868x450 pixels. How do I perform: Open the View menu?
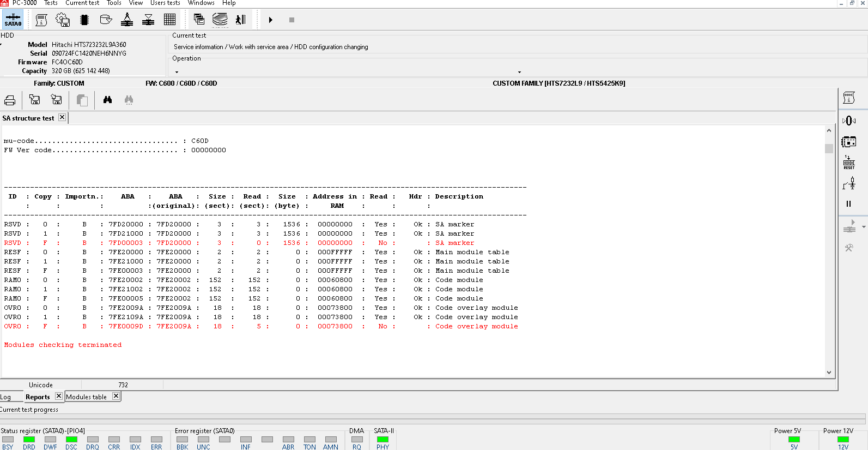coord(136,3)
